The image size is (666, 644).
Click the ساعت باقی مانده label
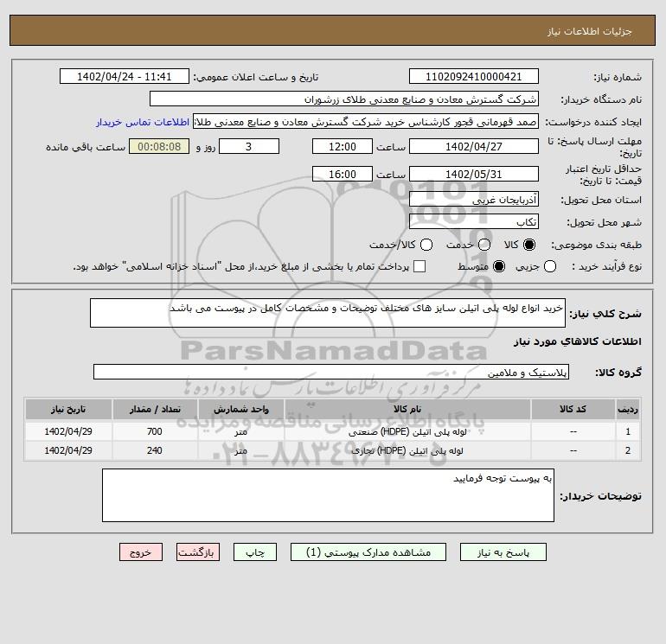coord(86,147)
